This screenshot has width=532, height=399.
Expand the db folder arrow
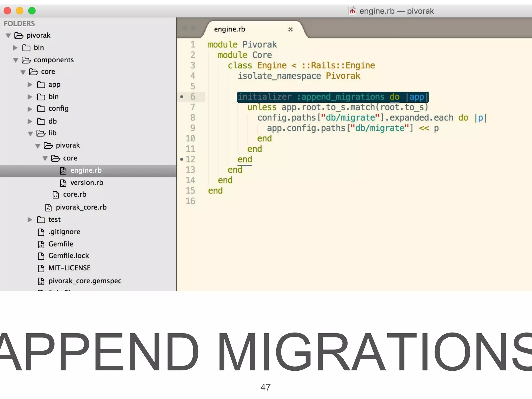(30, 121)
